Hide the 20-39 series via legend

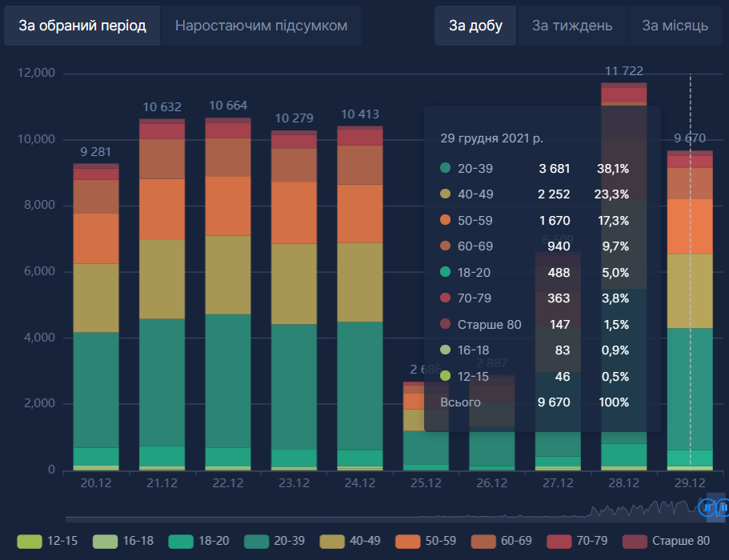pos(257,541)
